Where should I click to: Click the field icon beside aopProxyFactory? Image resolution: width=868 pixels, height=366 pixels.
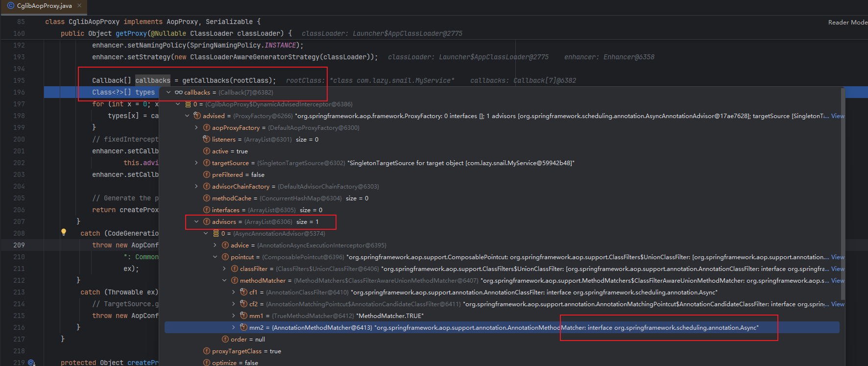point(207,127)
